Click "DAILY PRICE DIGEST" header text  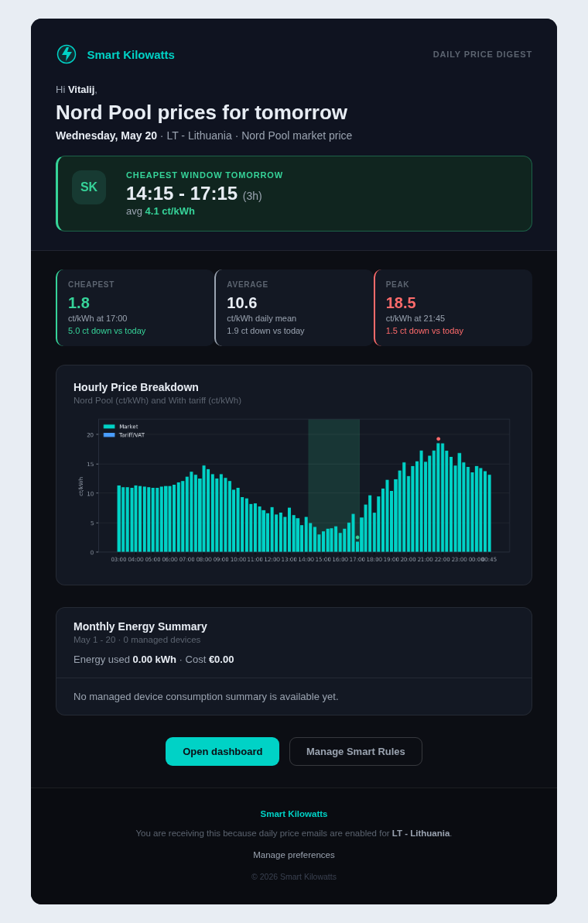pos(483,54)
